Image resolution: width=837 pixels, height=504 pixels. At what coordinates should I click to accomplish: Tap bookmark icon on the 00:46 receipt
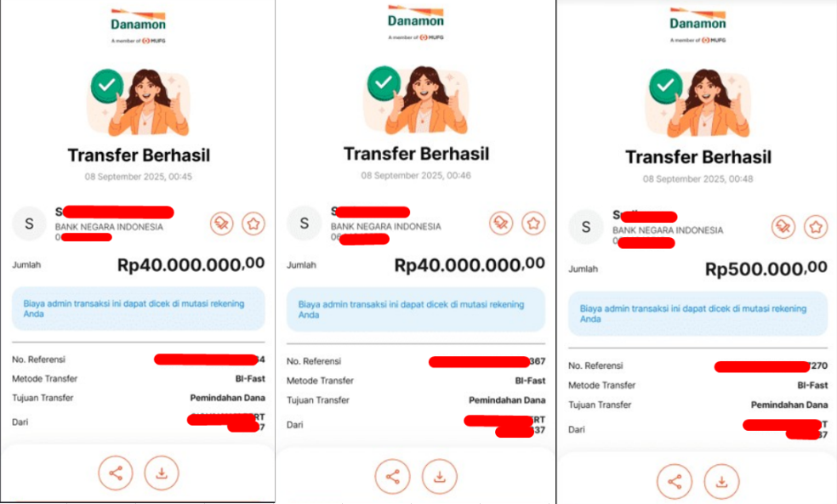click(501, 223)
